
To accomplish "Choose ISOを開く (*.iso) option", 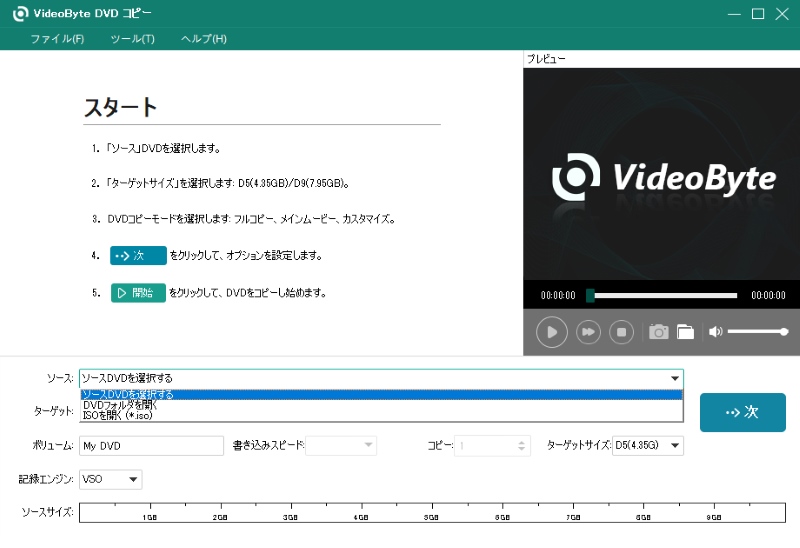I will coord(381,415).
